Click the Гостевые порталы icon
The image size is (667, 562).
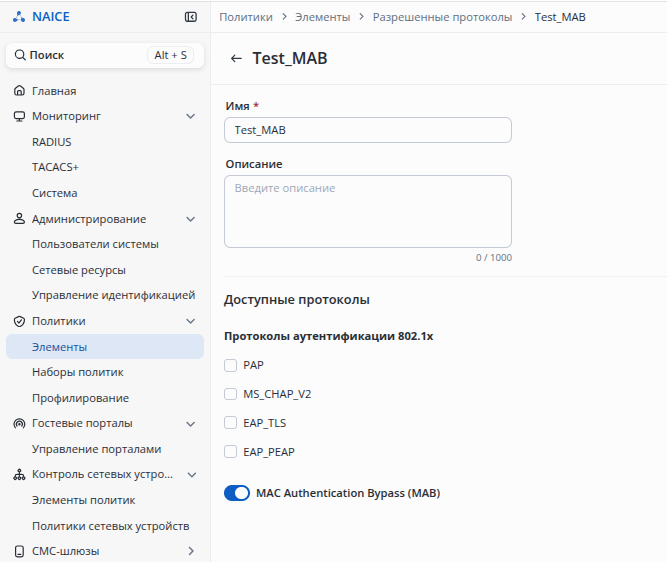19,423
